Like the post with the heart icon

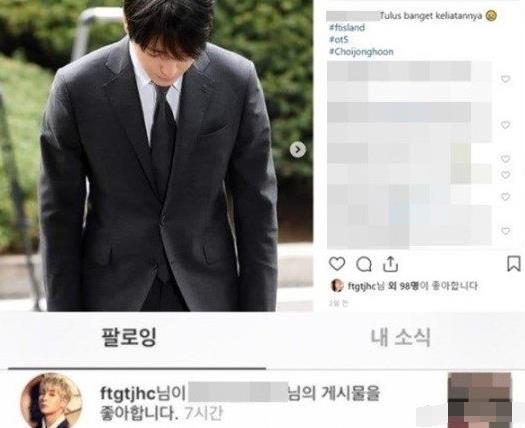pyautogui.click(x=337, y=264)
